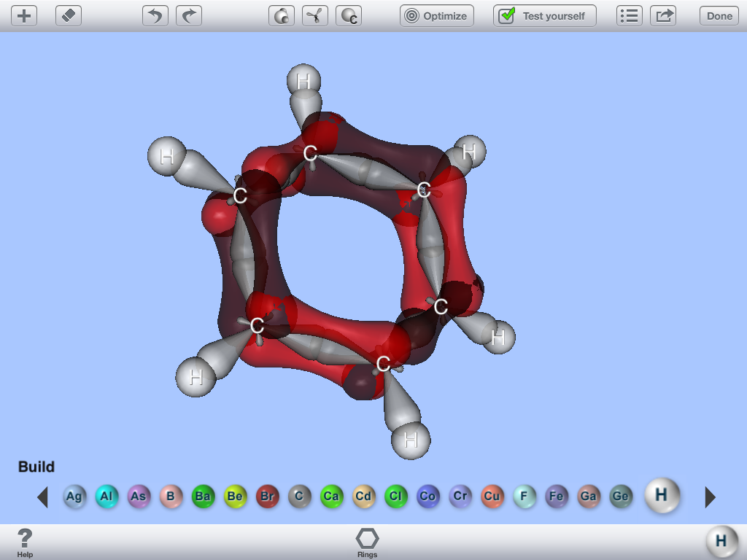Select the eraser tool

69,15
